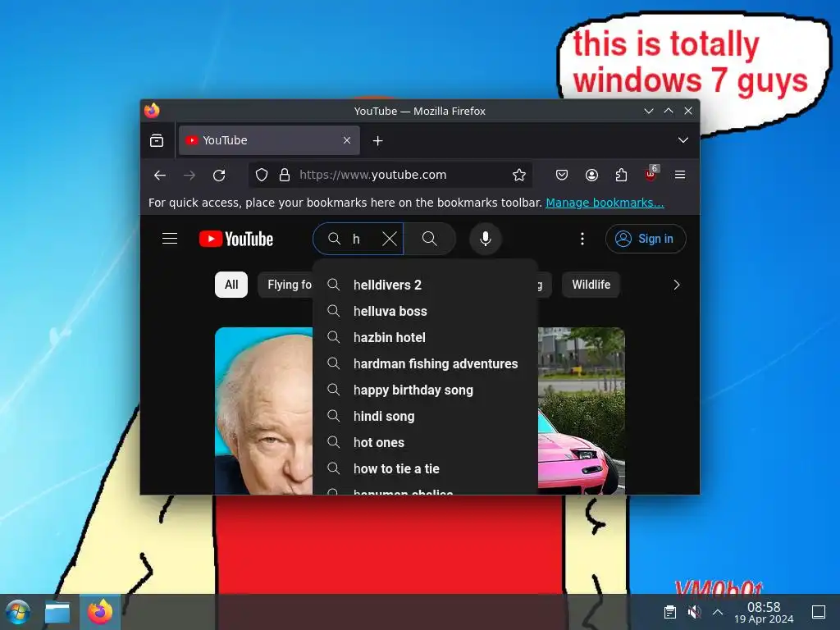Clear the search query with X

[390, 239]
